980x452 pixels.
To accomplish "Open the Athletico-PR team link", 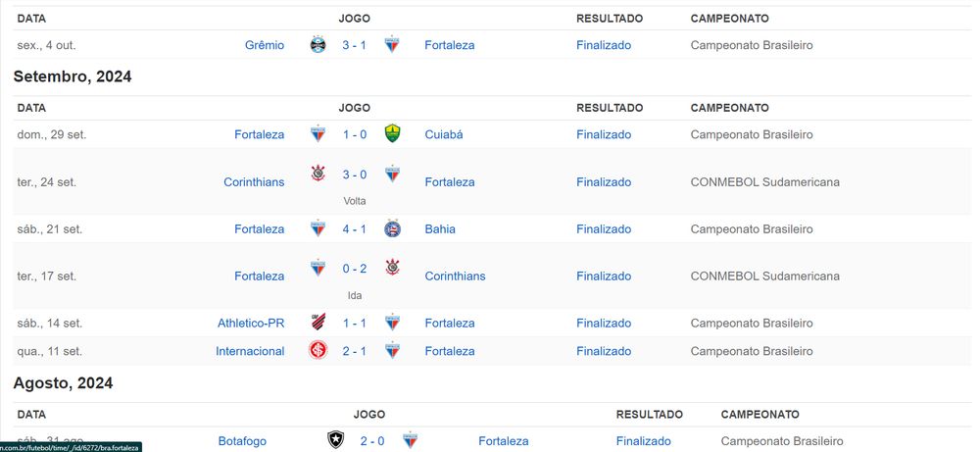I will point(251,323).
